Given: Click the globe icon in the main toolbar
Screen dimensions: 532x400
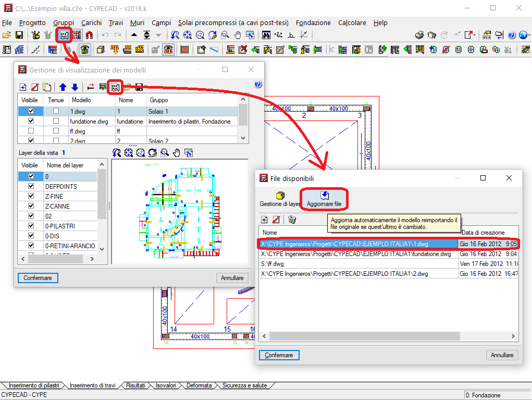Looking at the screenshot, I should pos(523,35).
